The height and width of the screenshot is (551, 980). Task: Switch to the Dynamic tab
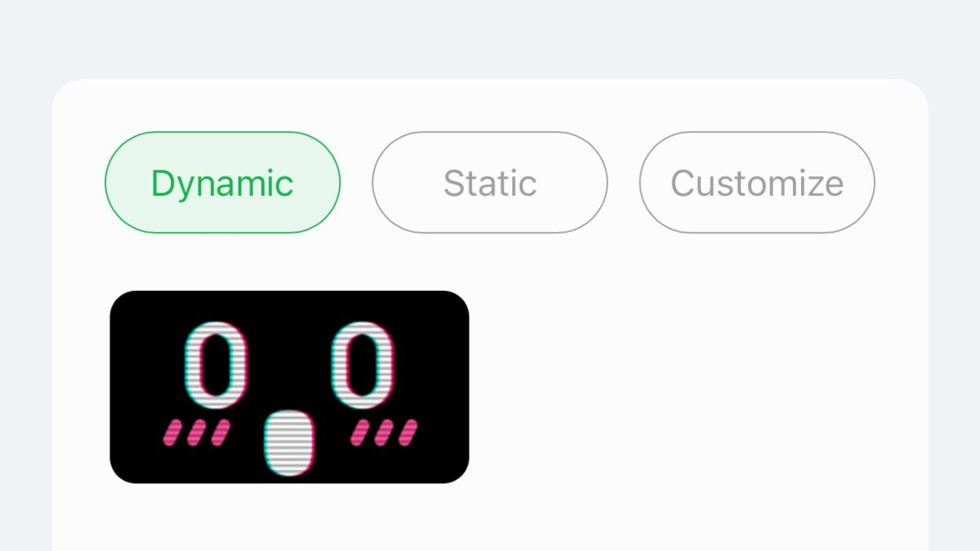[x=222, y=183]
